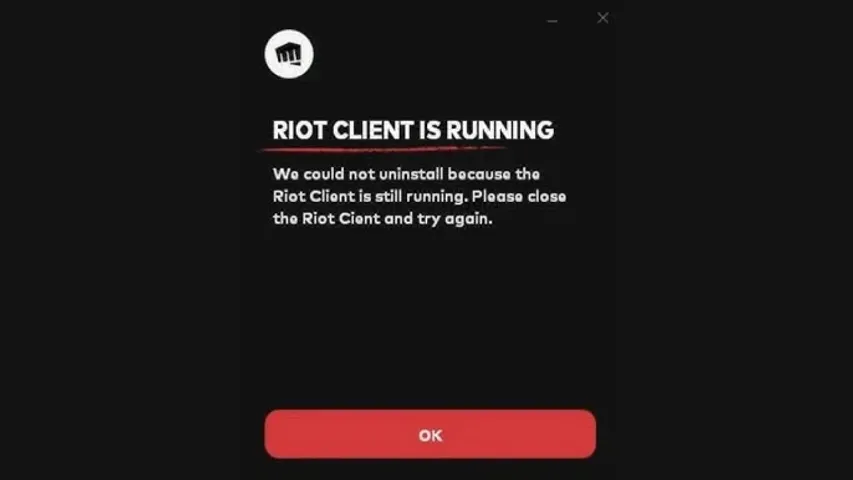Click the word 'because' in the message

(479, 174)
